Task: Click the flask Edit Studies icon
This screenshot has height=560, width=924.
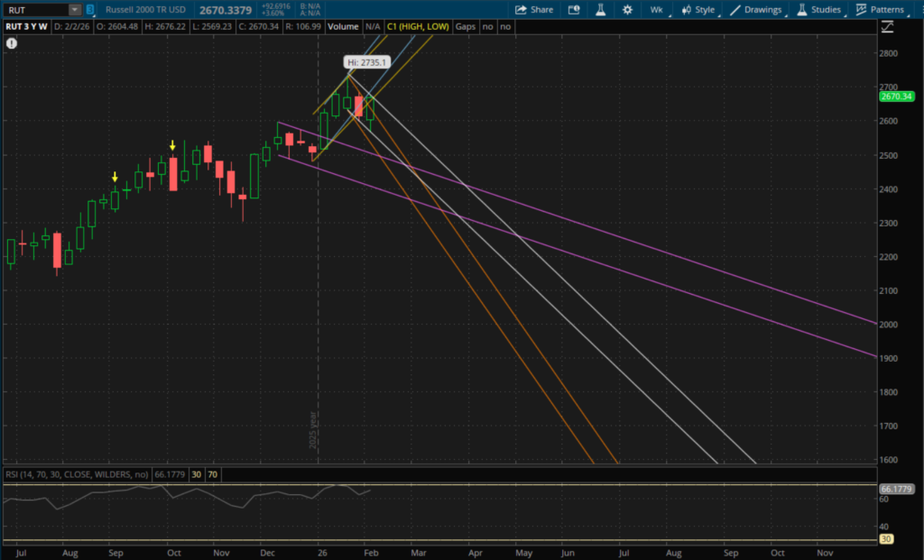Action: click(598, 10)
